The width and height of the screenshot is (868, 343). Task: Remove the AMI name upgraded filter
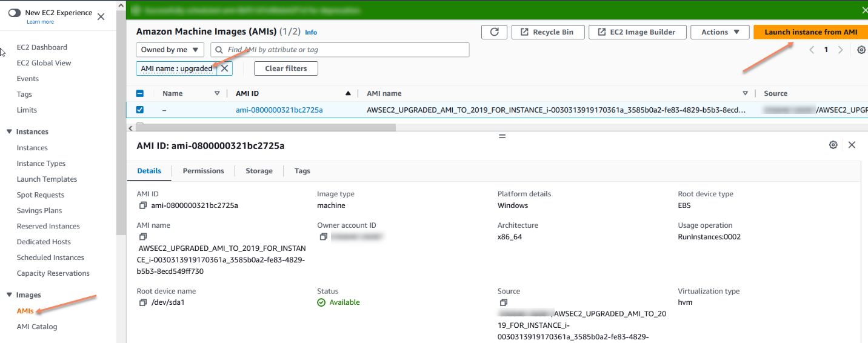tap(224, 68)
